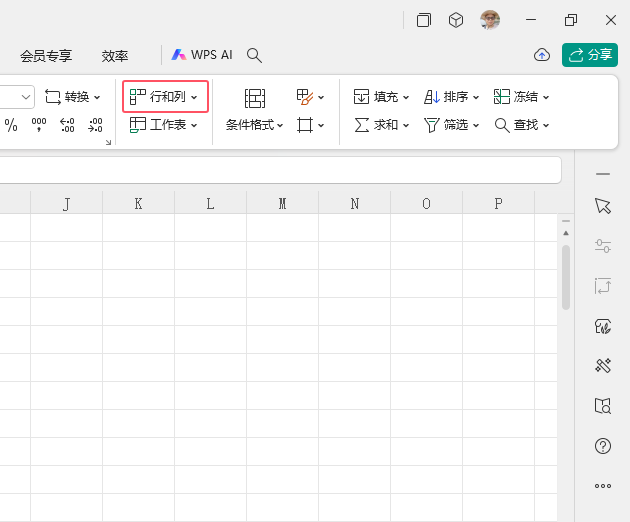Click the wrap-text sidebar icon

pos(603,286)
